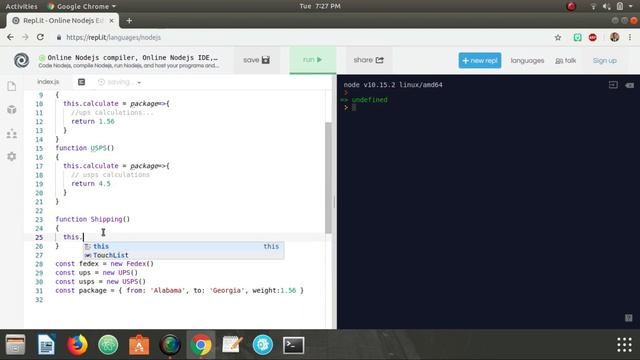Click the save button

click(x=256, y=60)
